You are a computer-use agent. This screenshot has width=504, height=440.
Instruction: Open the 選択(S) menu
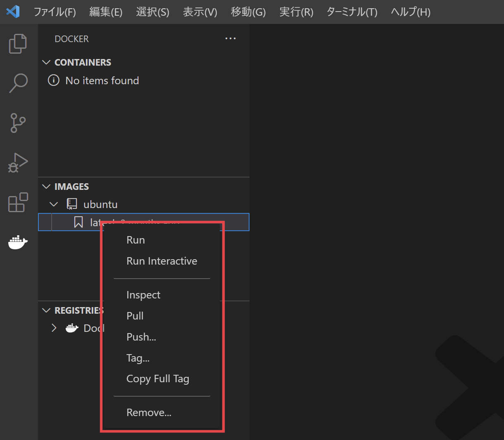153,12
